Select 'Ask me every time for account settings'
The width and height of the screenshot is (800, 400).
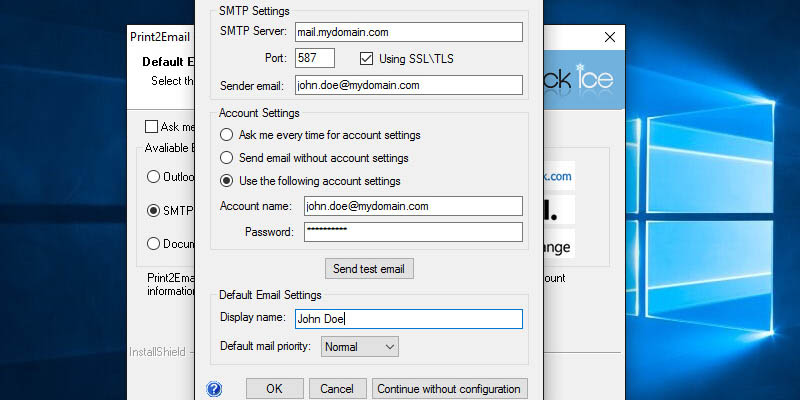pos(227,135)
